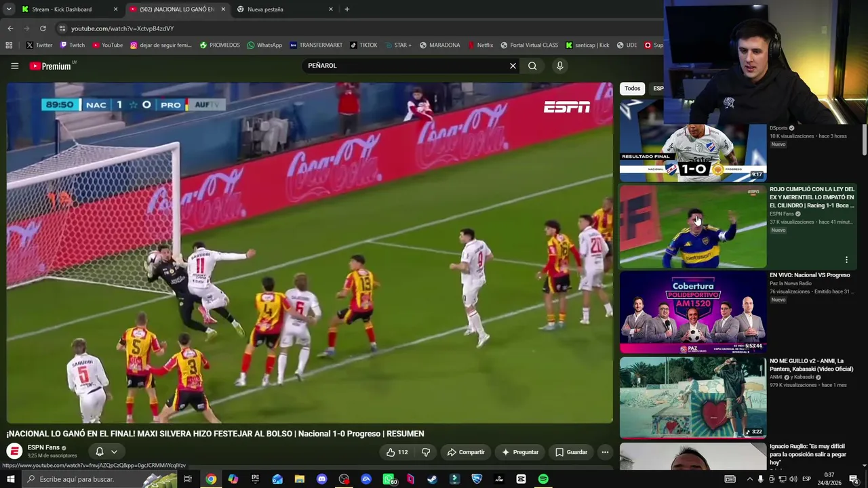The height and width of the screenshot is (488, 868).
Task: Open the Netflix bookmark
Action: (x=480, y=45)
